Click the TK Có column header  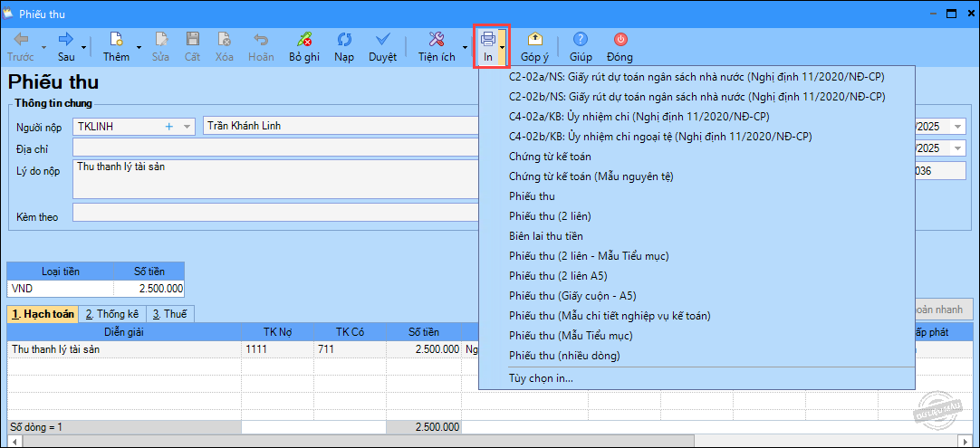pyautogui.click(x=350, y=332)
